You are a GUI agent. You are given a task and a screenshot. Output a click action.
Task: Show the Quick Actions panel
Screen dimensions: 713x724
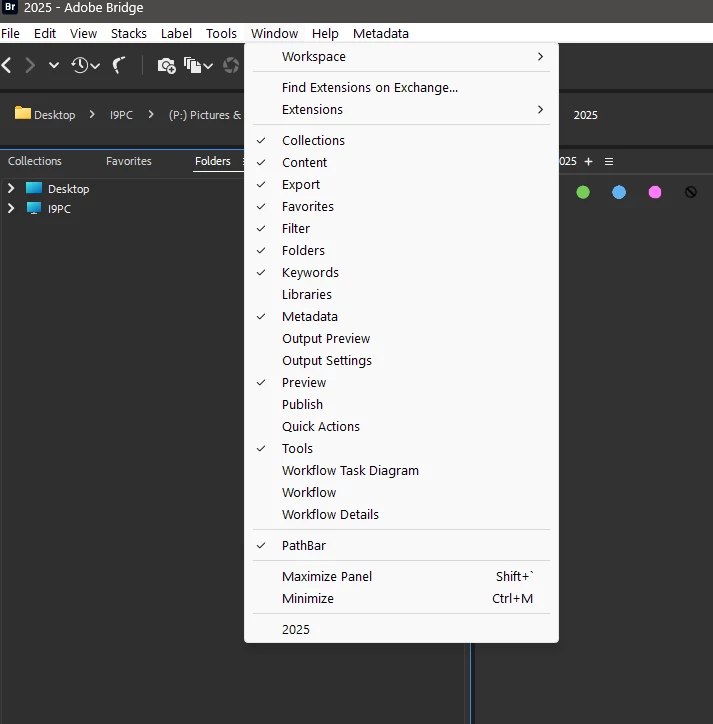401,427
